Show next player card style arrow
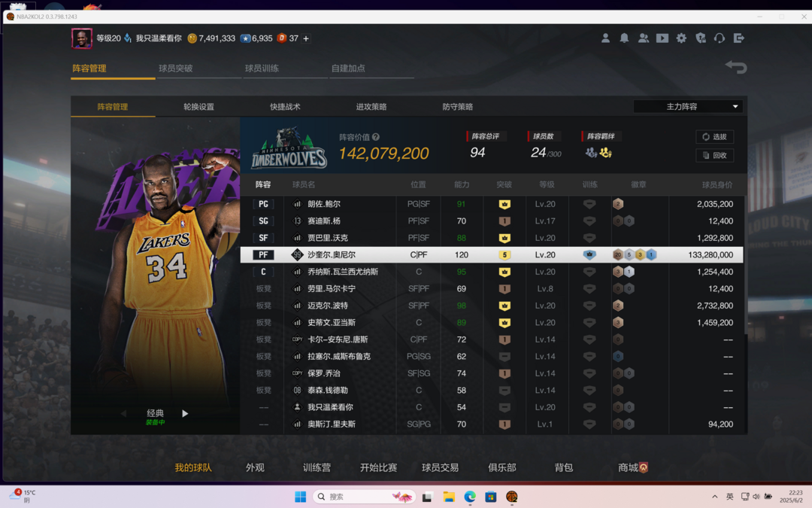 pyautogui.click(x=185, y=414)
